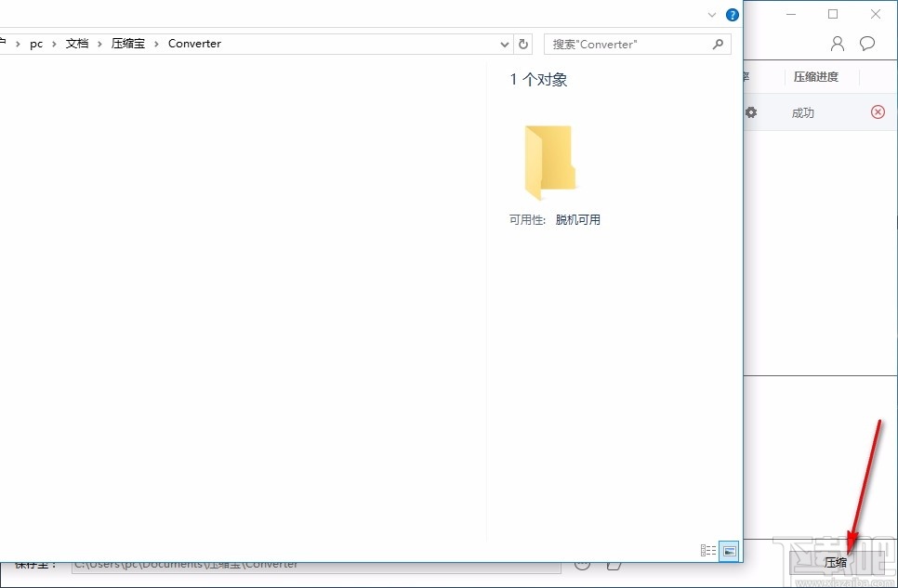Open the app settings gear icon
Image resolution: width=898 pixels, height=588 pixels.
[751, 111]
